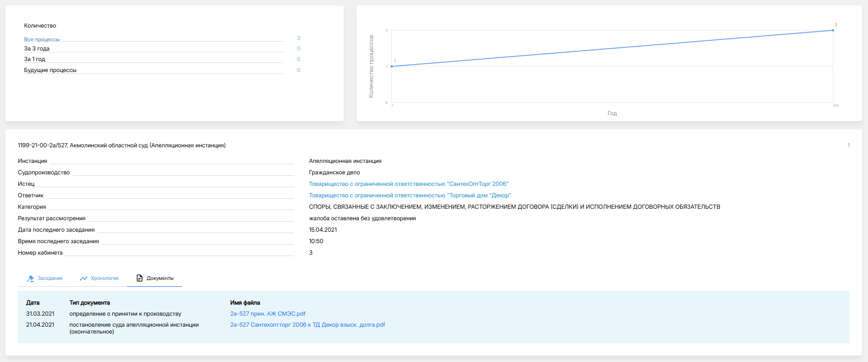Click the blue trend line in chart
The height and width of the screenshot is (362, 868).
[x=612, y=48]
